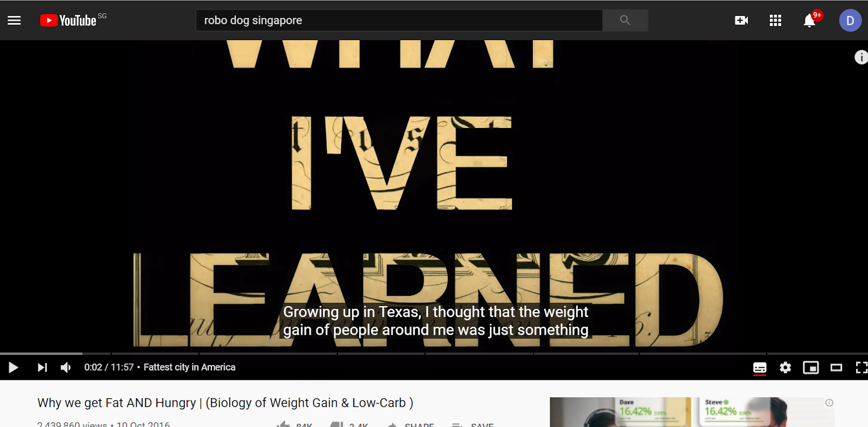868x427 pixels.
Task: Open the player settings gear
Action: (x=785, y=368)
